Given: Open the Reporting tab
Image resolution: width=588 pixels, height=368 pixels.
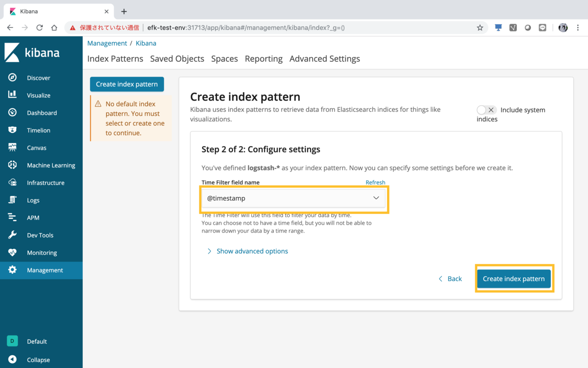Looking at the screenshot, I should coord(264,59).
